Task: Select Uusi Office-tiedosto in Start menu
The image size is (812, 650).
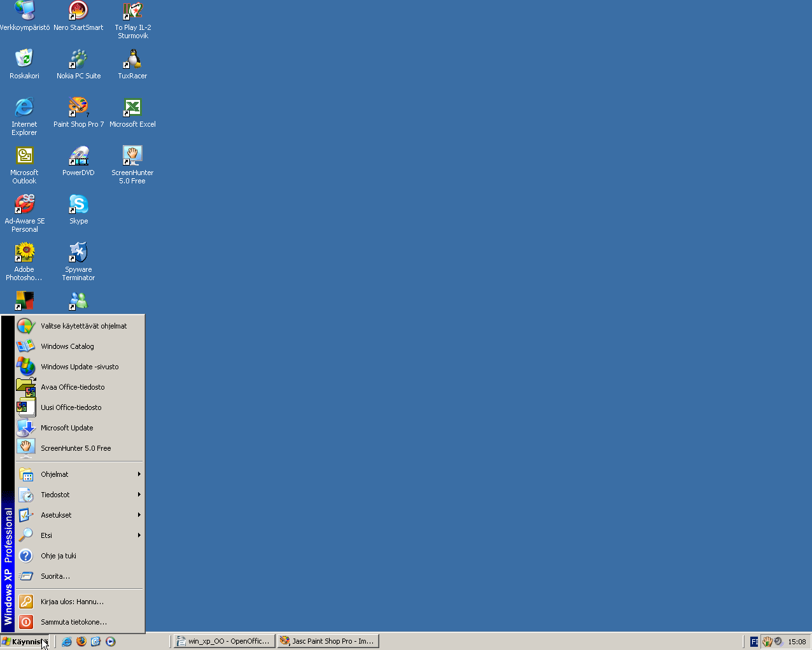Action: click(80, 407)
